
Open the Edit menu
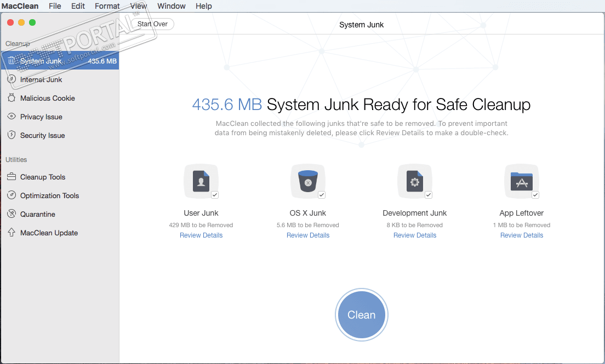(78, 6)
